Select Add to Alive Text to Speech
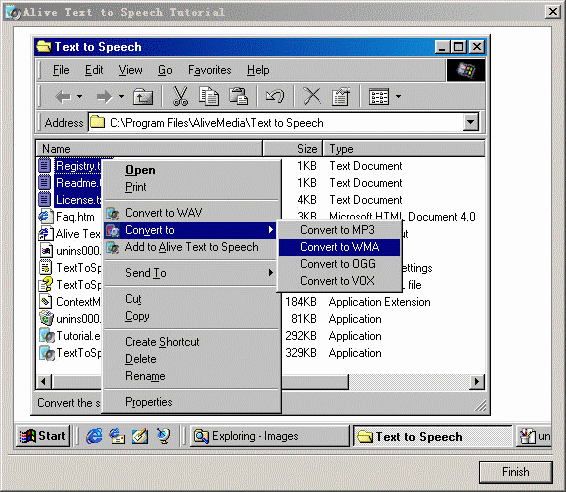Screen dimensions: 566x492 (191, 247)
